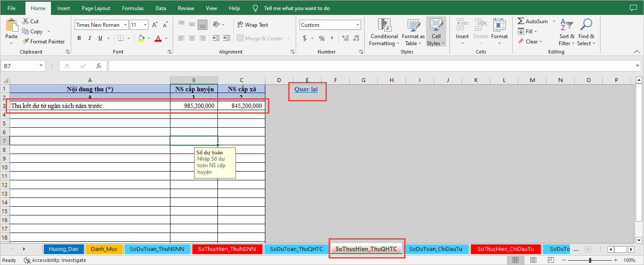Click the AutoSum icon
The image size is (644, 265).
click(x=521, y=21)
